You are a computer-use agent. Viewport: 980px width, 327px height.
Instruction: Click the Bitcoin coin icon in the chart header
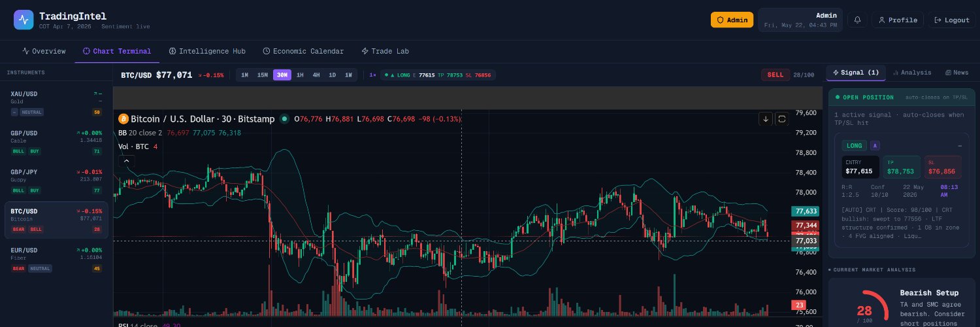click(123, 119)
